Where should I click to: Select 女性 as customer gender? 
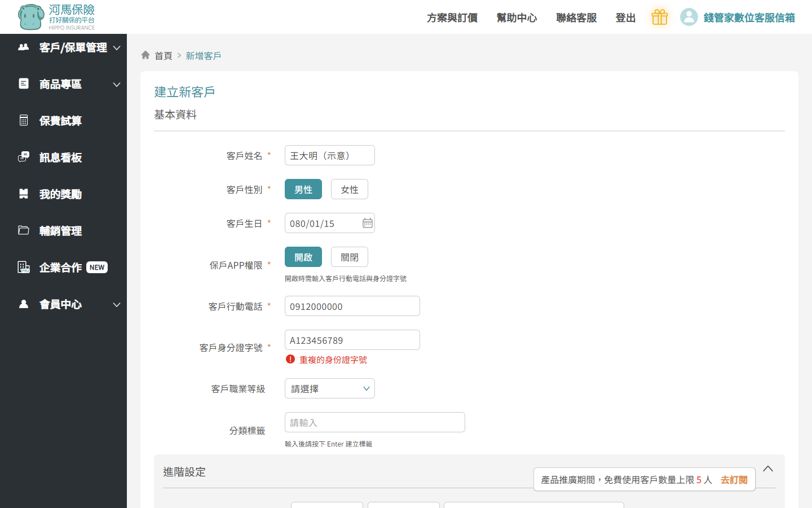pos(349,190)
